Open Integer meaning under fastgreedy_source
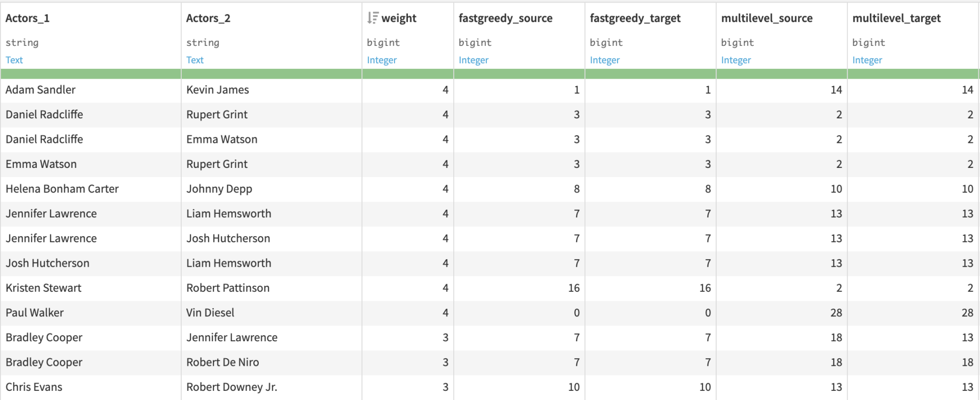 tap(474, 60)
